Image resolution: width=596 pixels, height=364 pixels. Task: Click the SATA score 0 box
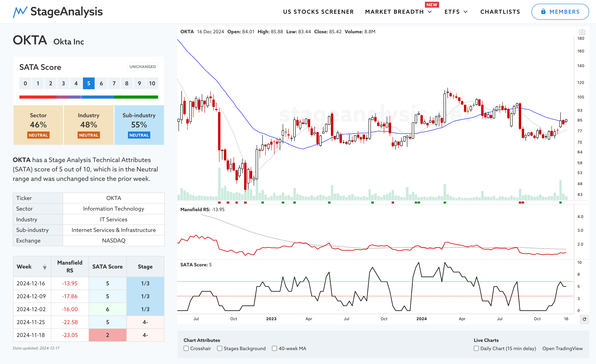pos(25,83)
